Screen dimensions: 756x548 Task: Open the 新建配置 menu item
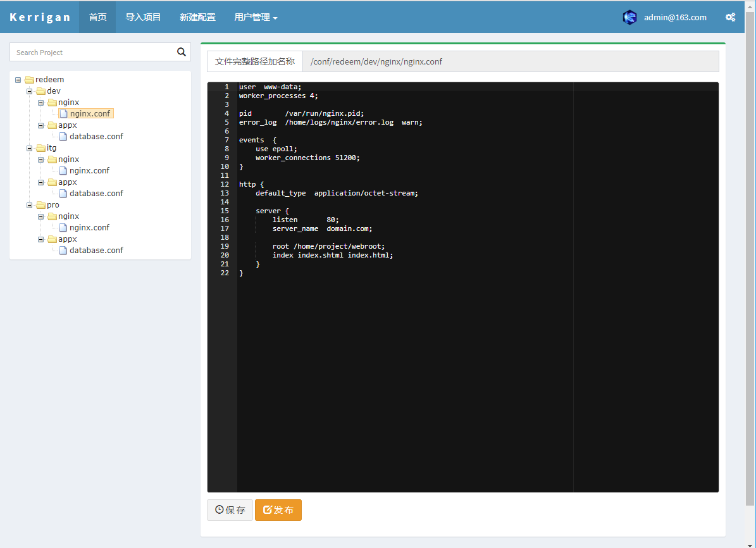click(197, 17)
